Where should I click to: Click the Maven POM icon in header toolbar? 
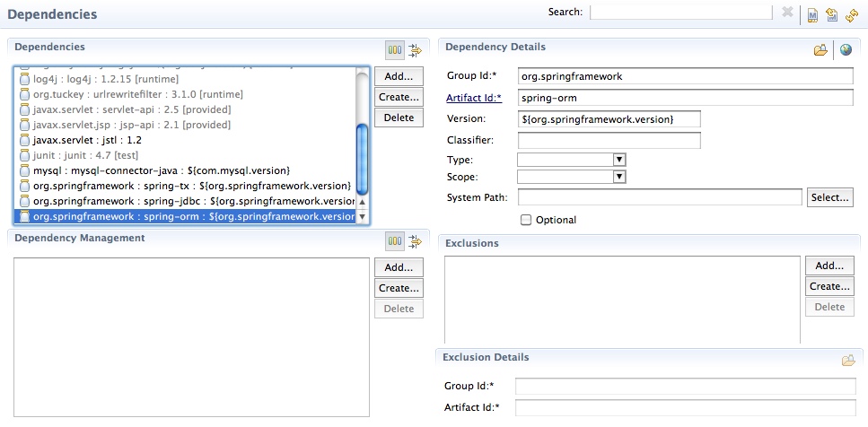coord(812,15)
